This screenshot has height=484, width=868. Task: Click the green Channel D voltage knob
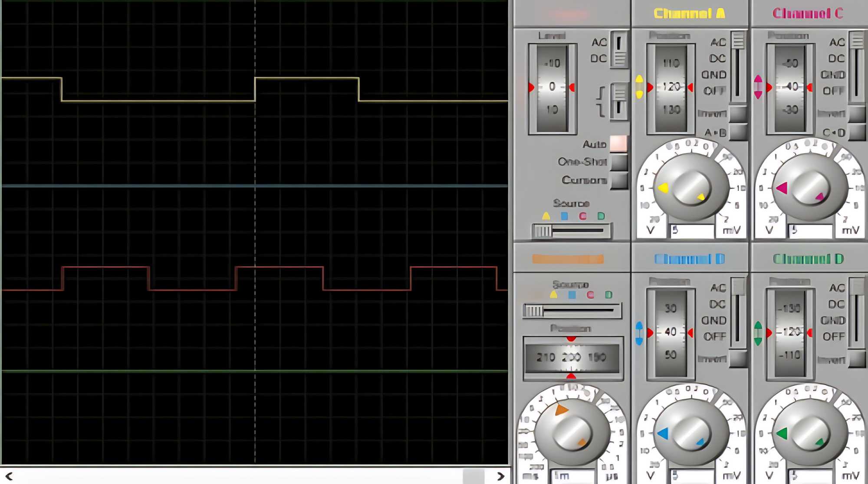[809, 433]
